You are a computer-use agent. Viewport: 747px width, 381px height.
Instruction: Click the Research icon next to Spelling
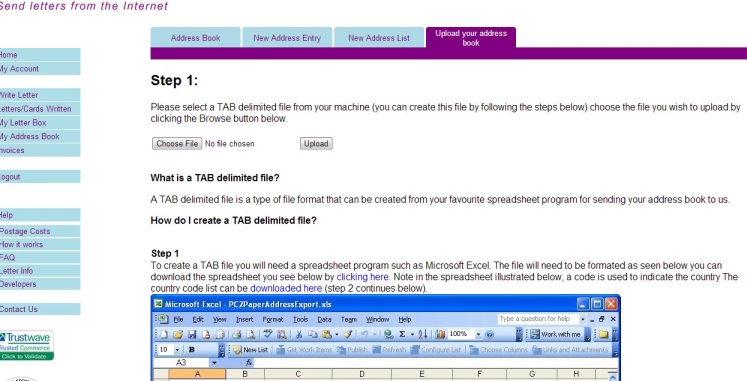(282, 334)
